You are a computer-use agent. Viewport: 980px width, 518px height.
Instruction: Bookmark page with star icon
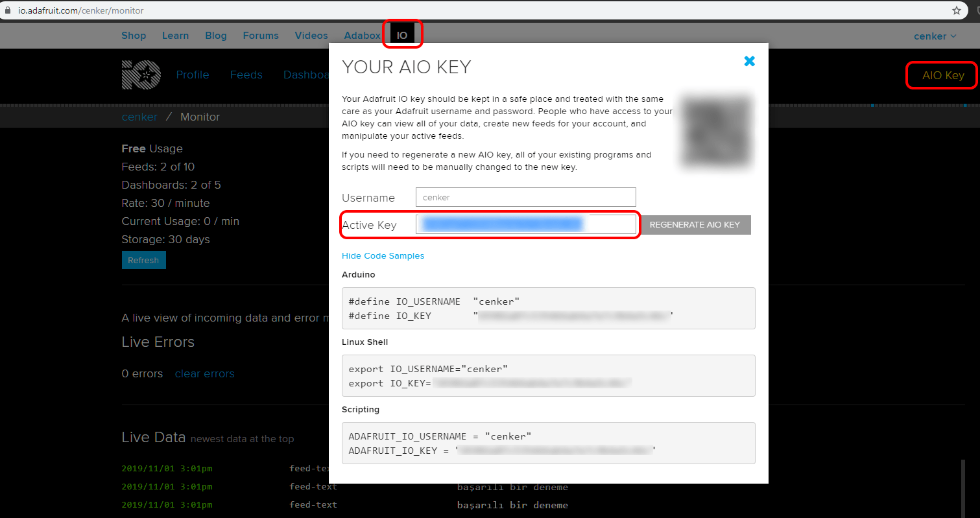pos(957,10)
